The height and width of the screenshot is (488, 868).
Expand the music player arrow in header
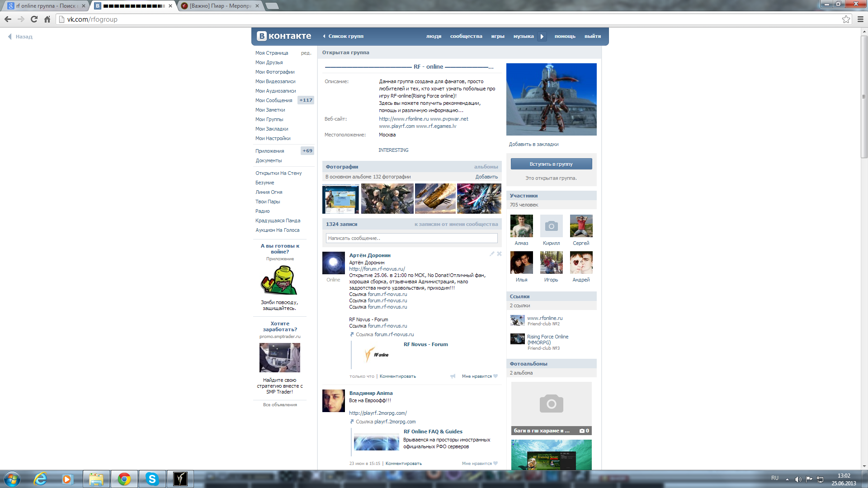point(542,37)
